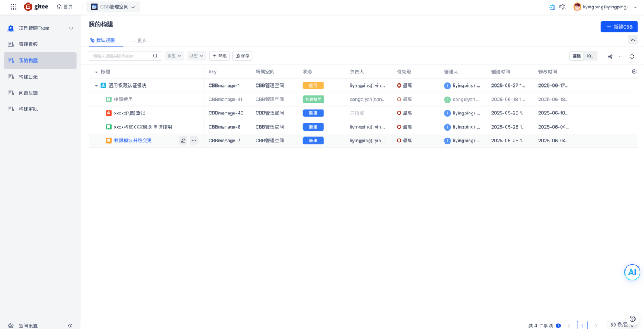The height and width of the screenshot is (329, 644).
Task: Open the app grid launcher icon
Action: [13, 7]
